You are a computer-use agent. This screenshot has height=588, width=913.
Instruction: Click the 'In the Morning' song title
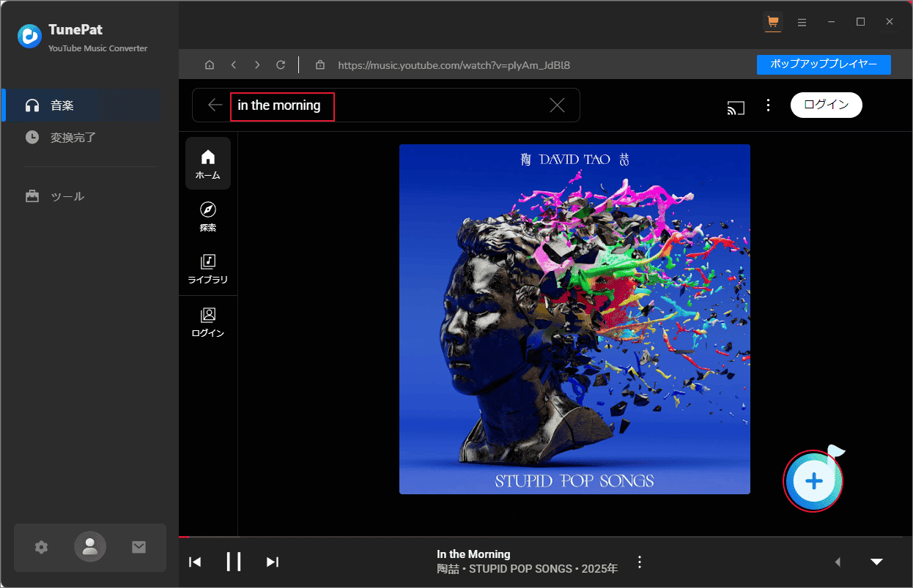click(x=473, y=554)
